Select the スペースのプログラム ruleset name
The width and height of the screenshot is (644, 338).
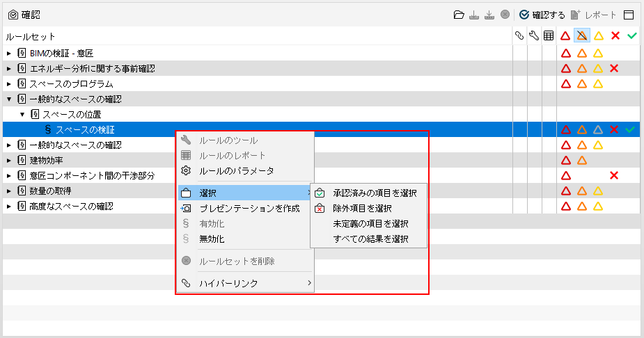tap(71, 83)
